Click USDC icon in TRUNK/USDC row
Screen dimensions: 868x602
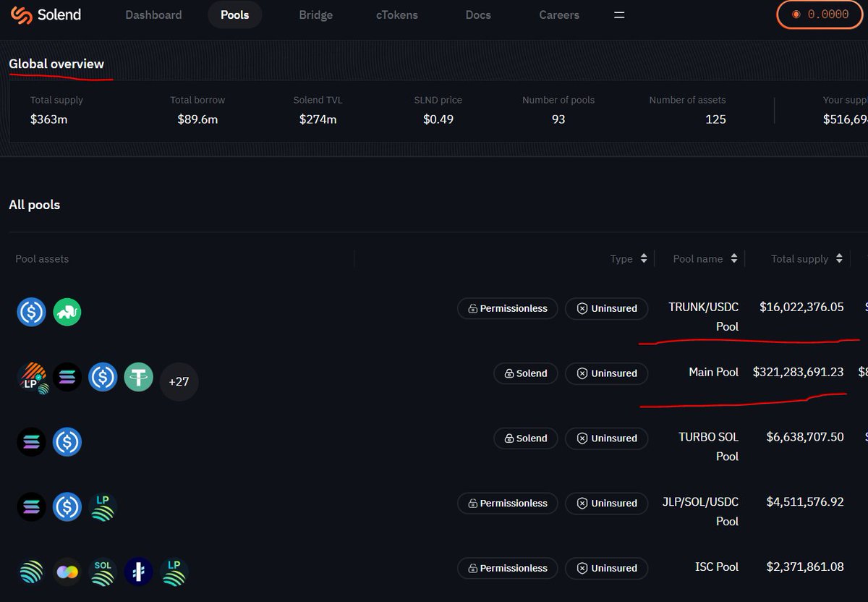[x=31, y=312]
